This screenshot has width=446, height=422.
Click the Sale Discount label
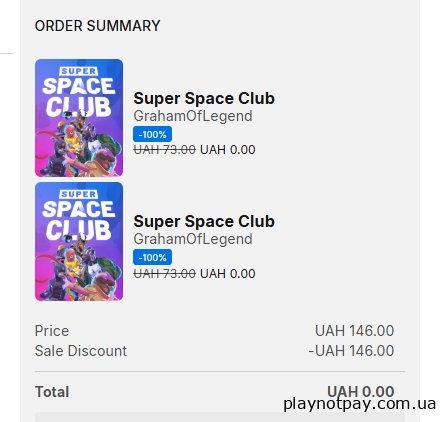click(x=81, y=351)
